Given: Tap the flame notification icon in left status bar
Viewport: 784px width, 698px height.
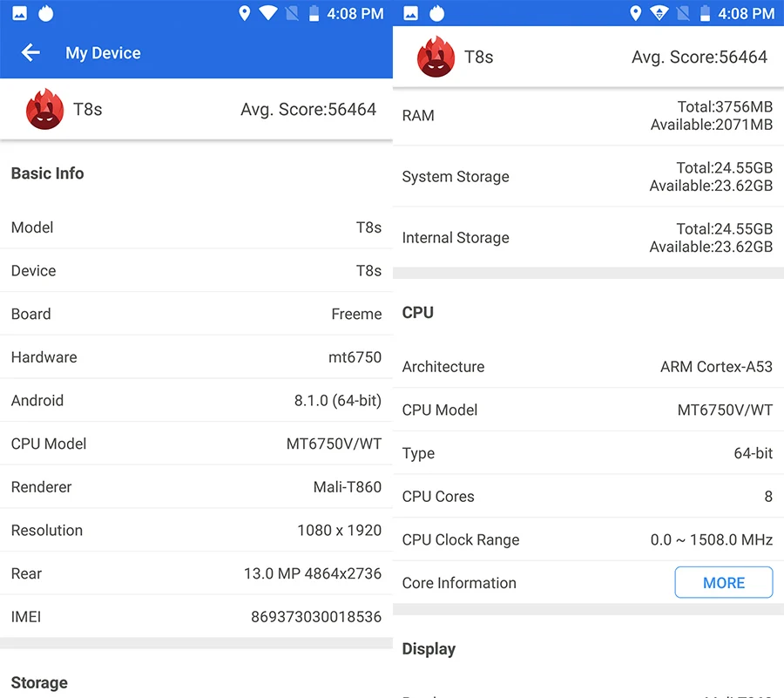Looking at the screenshot, I should click(x=46, y=13).
